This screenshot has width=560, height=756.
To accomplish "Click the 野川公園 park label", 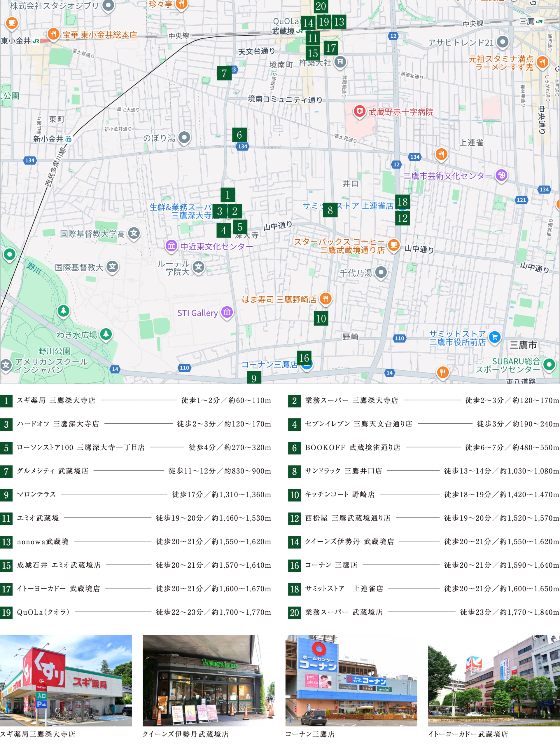I will pyautogui.click(x=54, y=351).
